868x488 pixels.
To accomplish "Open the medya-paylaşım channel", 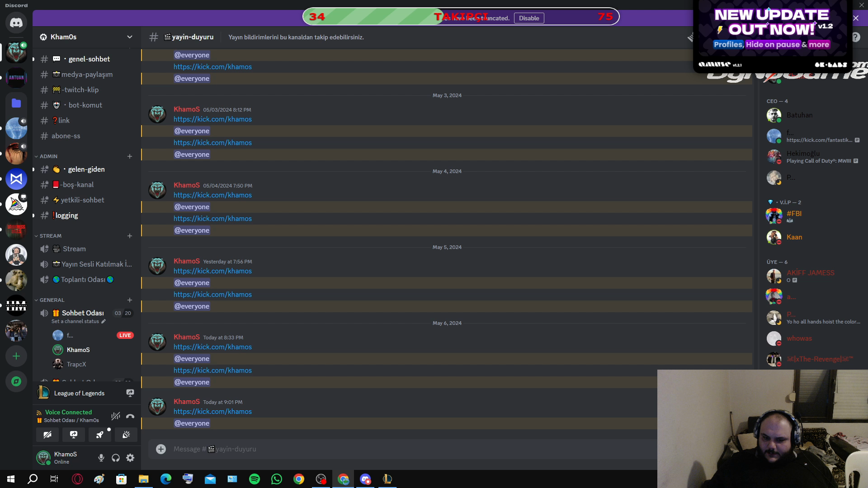I will coord(87,74).
